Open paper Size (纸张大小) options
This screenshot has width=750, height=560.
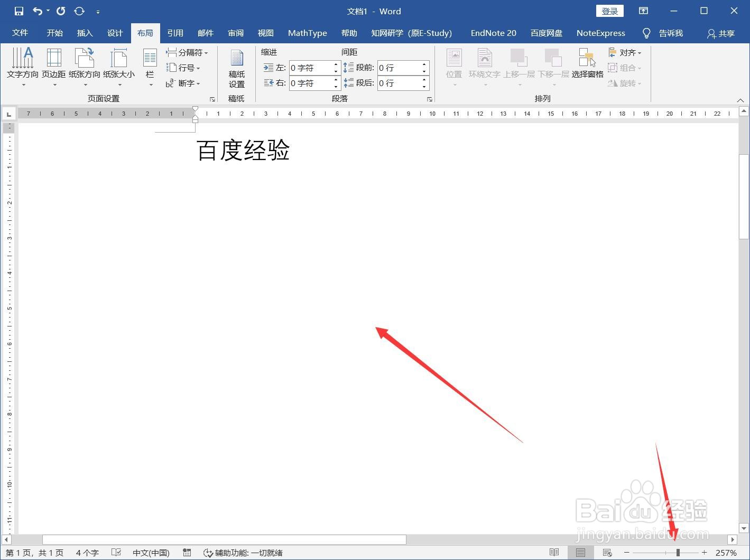[119, 68]
